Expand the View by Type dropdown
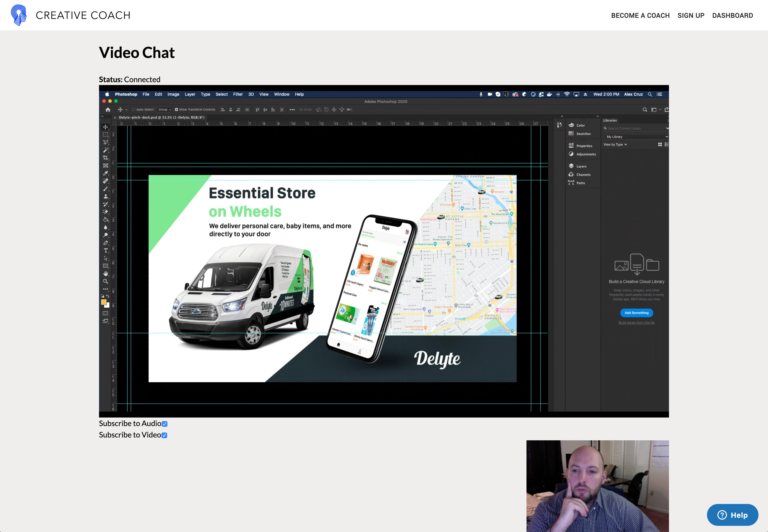Screen dimensions: 768x532 coord(615,145)
